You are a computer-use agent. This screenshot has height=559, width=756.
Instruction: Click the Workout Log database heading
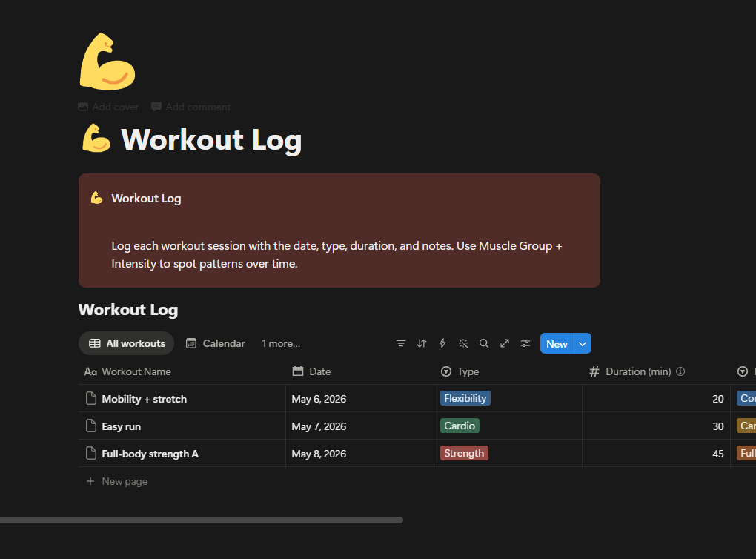click(128, 310)
